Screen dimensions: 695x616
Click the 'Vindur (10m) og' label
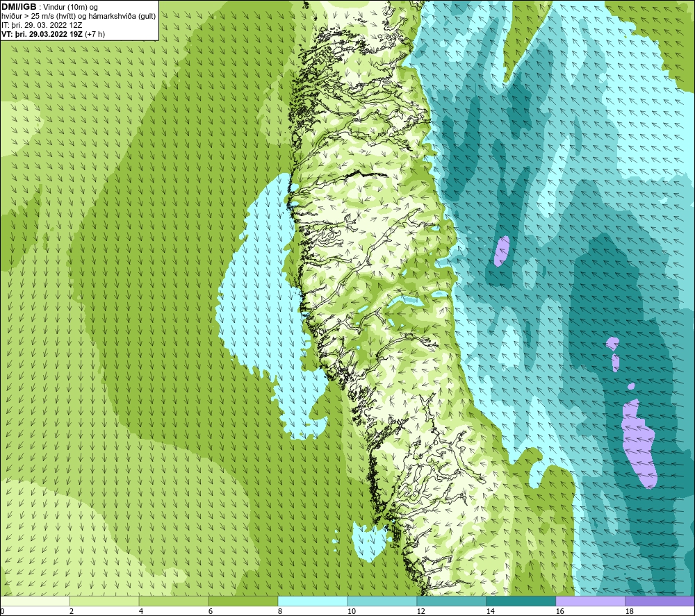[x=70, y=8]
